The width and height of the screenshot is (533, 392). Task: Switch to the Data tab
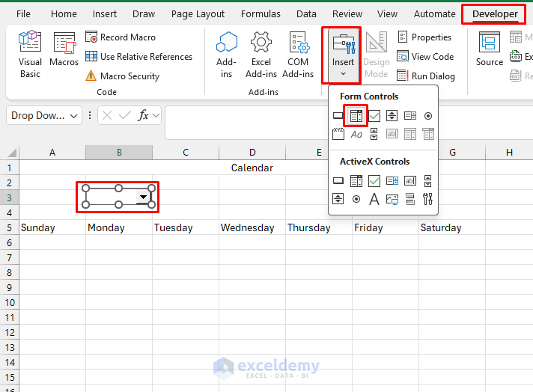click(x=306, y=14)
